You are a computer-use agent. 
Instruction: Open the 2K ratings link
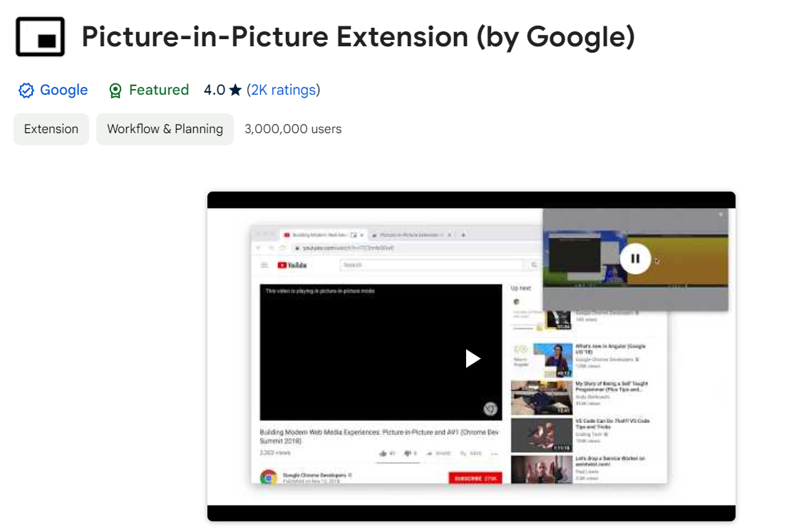(x=283, y=90)
